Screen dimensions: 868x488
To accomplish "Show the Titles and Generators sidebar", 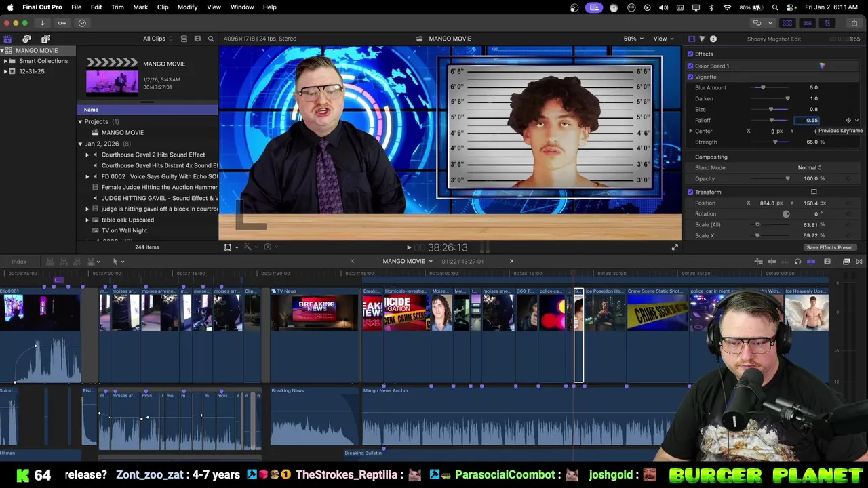I will pyautogui.click(x=45, y=39).
